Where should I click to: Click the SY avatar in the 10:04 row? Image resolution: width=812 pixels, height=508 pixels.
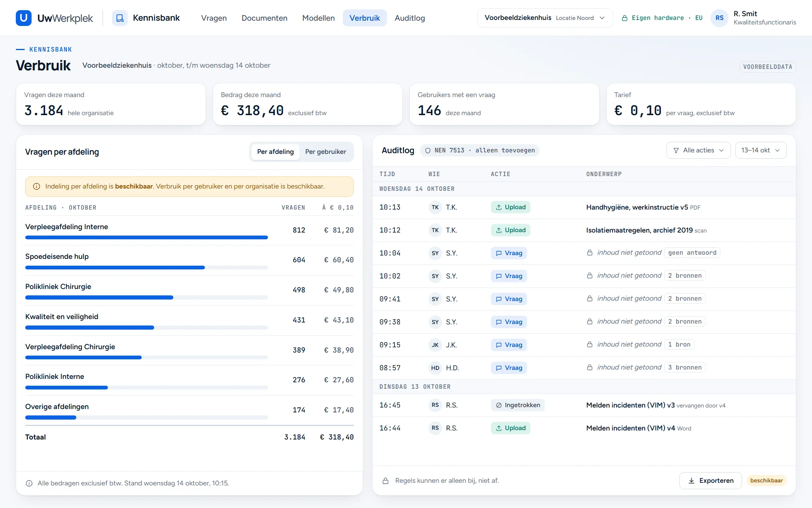pos(435,253)
